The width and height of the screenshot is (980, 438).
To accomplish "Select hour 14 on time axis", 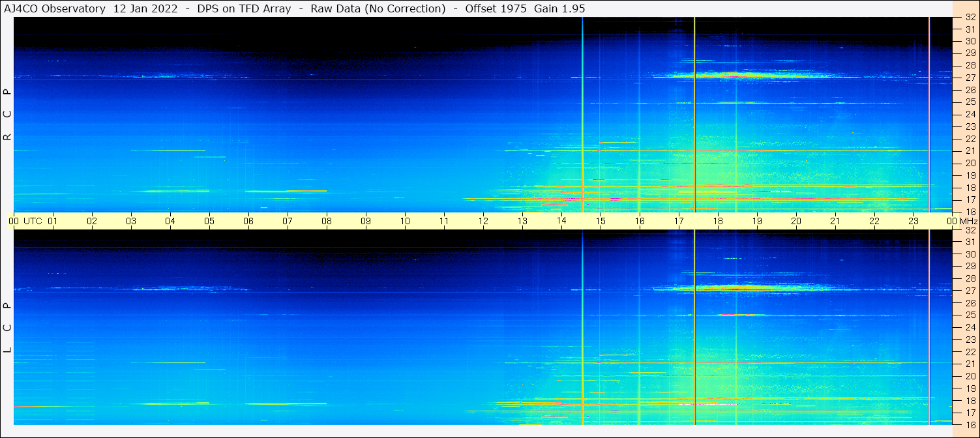I will pos(561,221).
